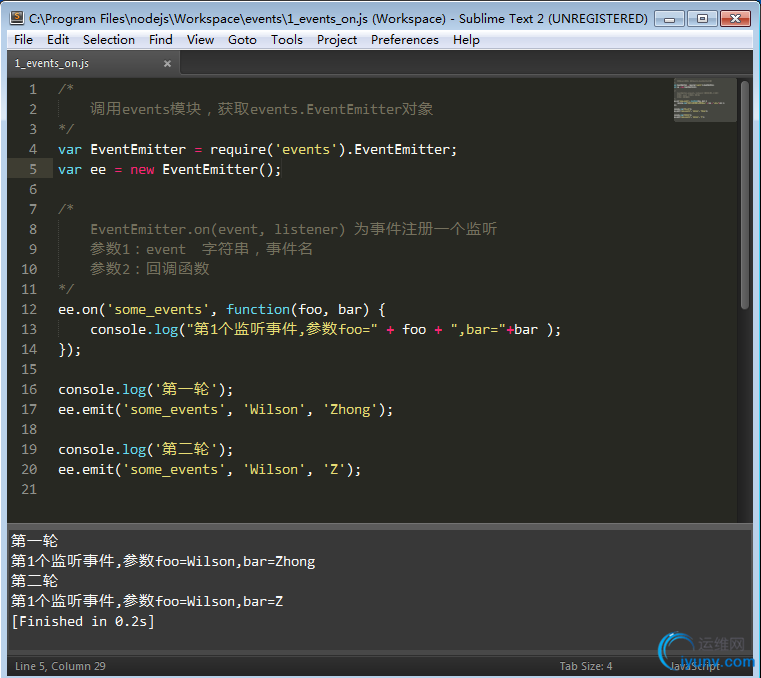The image size is (761, 678).
Task: Click the Sublime Text title bar icon
Action: tap(17, 18)
